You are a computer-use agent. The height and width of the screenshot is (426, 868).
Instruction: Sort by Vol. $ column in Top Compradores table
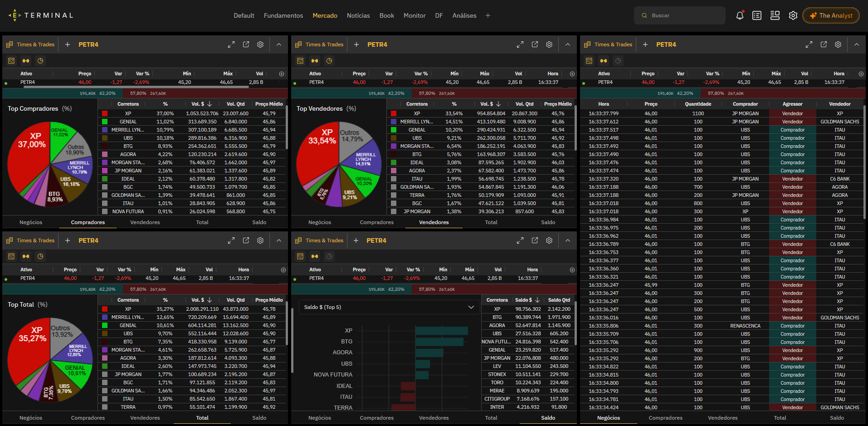click(201, 104)
